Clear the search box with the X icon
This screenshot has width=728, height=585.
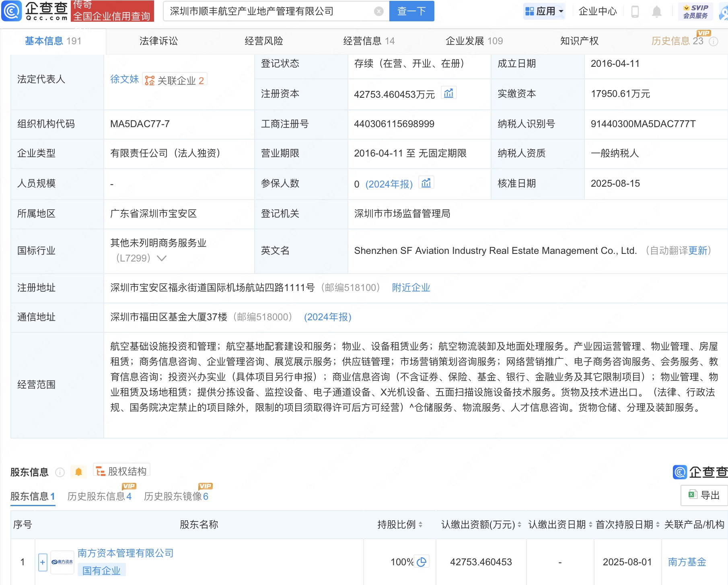coord(378,11)
